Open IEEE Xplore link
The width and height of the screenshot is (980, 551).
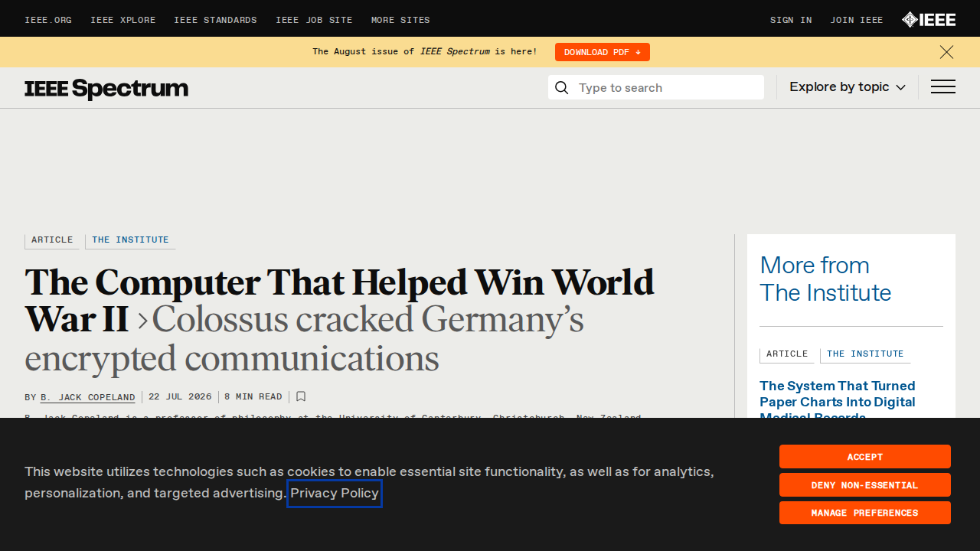pos(123,21)
